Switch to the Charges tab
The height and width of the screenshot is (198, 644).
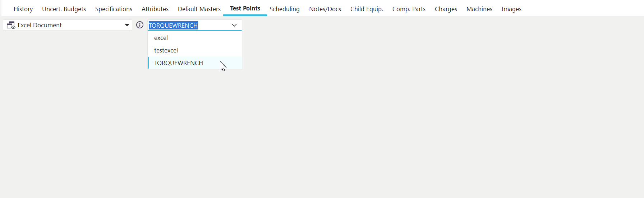[x=446, y=9]
